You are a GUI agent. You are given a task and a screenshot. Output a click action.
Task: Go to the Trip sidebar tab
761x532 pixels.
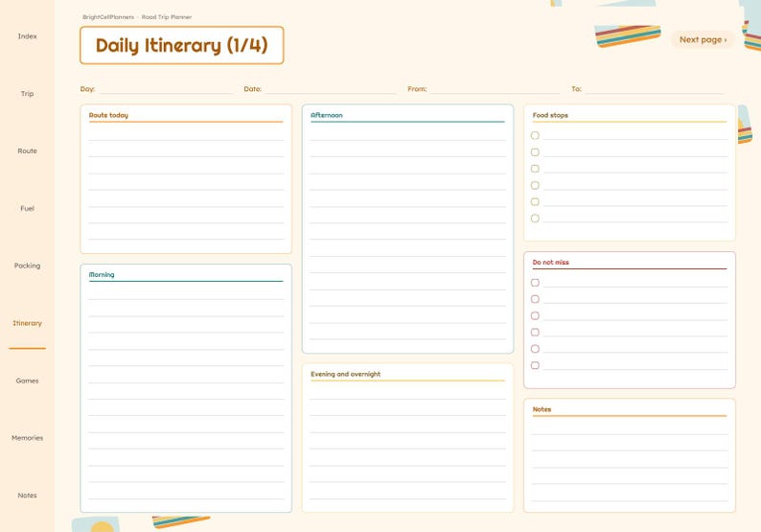click(x=27, y=94)
